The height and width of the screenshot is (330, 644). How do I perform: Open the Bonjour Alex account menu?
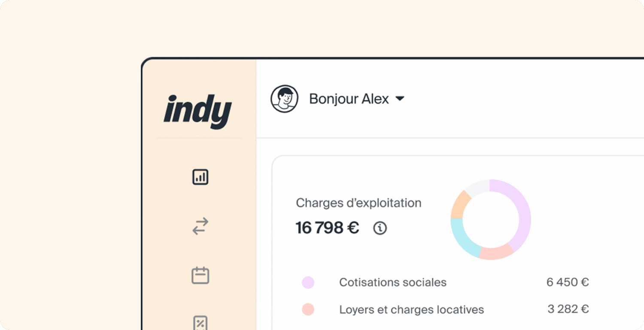pos(349,98)
